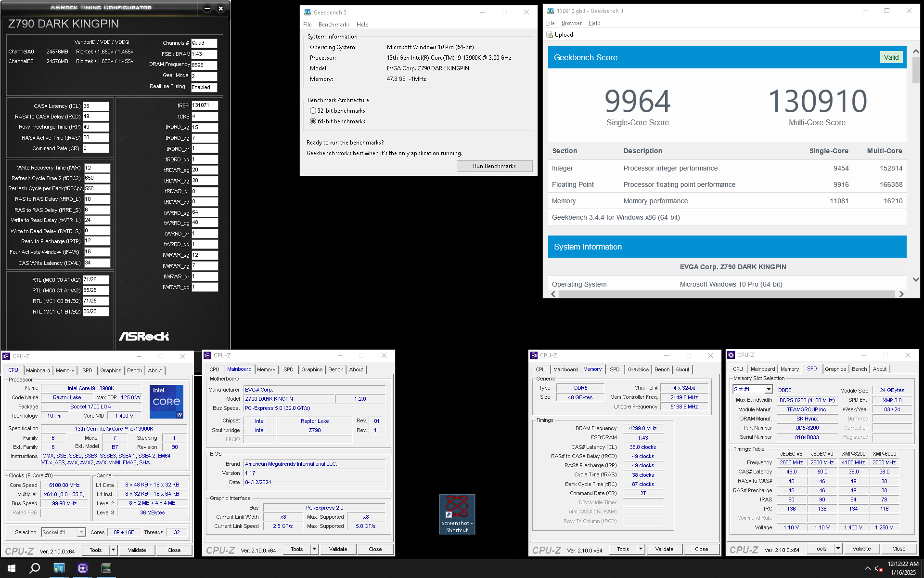Screen dimensions: 924x578
Task: Click the BIOS date 04/12/2024 value
Action: click(x=314, y=482)
